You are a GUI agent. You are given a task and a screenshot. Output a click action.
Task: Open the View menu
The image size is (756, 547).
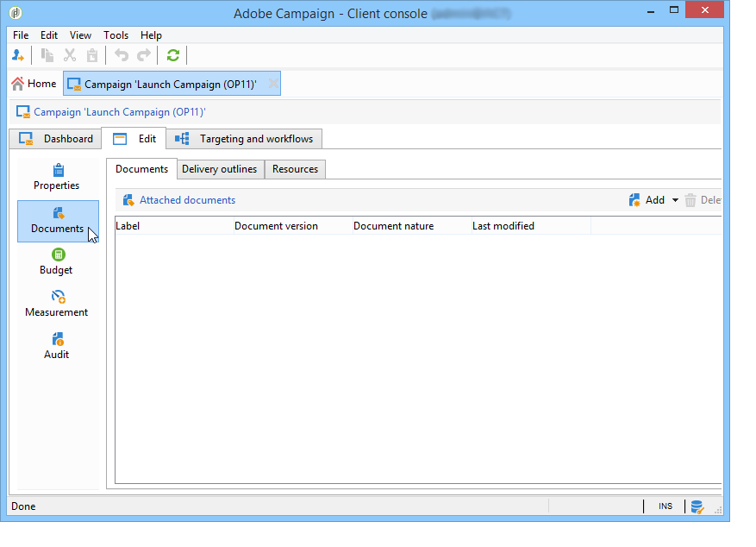point(80,35)
